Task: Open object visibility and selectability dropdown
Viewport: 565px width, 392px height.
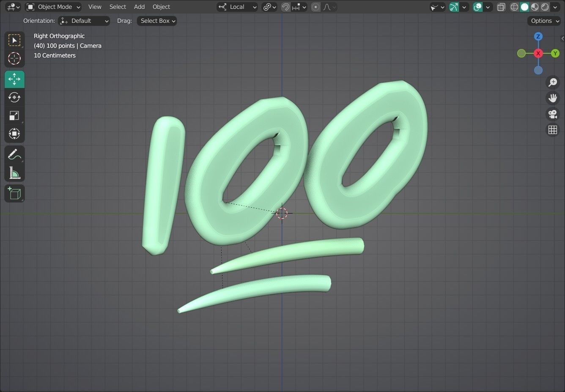Action: click(437, 7)
